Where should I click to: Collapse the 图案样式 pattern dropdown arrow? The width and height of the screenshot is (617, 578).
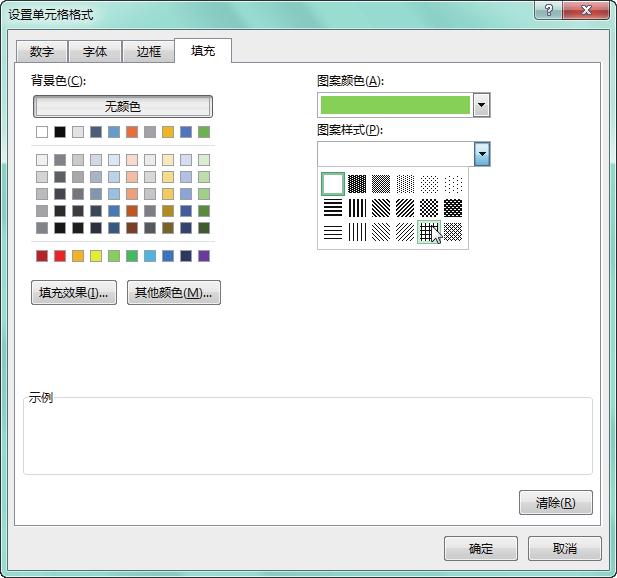(x=482, y=154)
